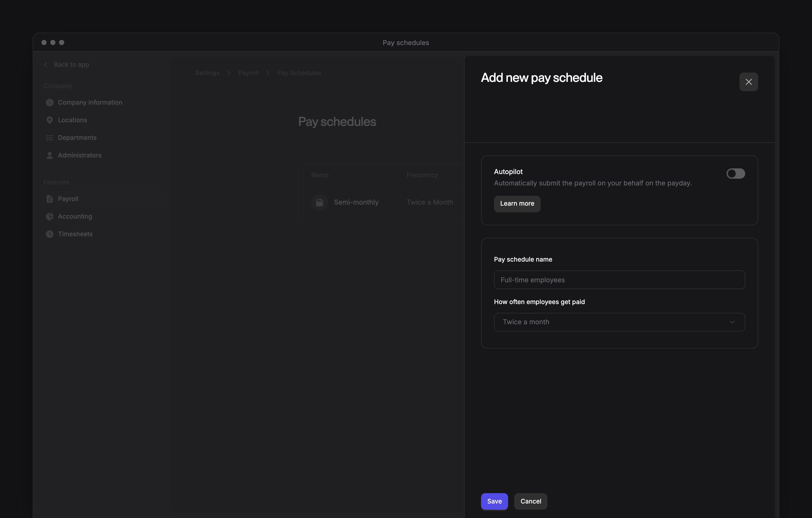Focus the Pay schedule name field
Viewport: 812px width, 518px height.
tap(619, 279)
